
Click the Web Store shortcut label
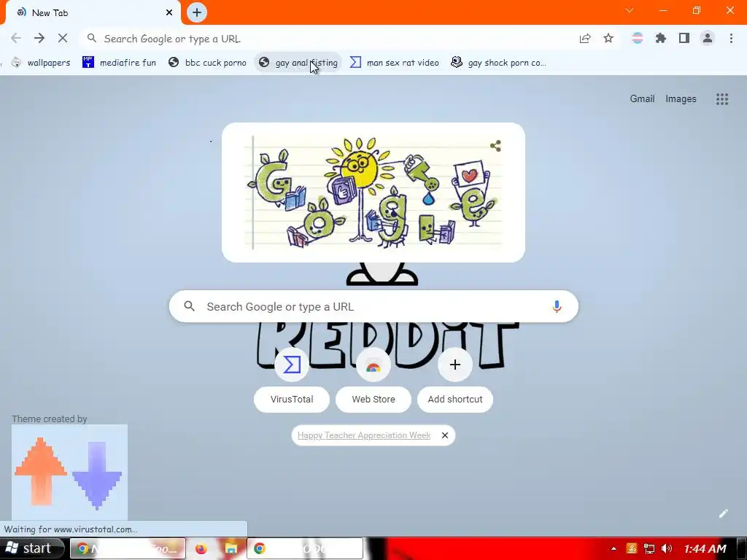click(x=373, y=399)
